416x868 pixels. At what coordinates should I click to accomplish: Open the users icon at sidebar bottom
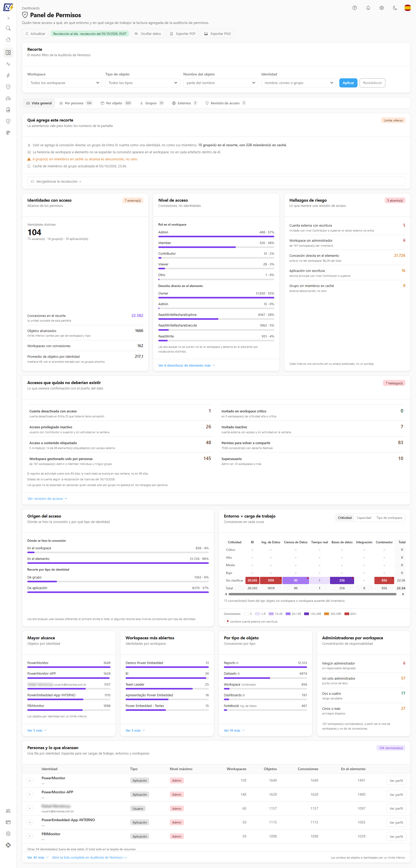pyautogui.click(x=8, y=811)
